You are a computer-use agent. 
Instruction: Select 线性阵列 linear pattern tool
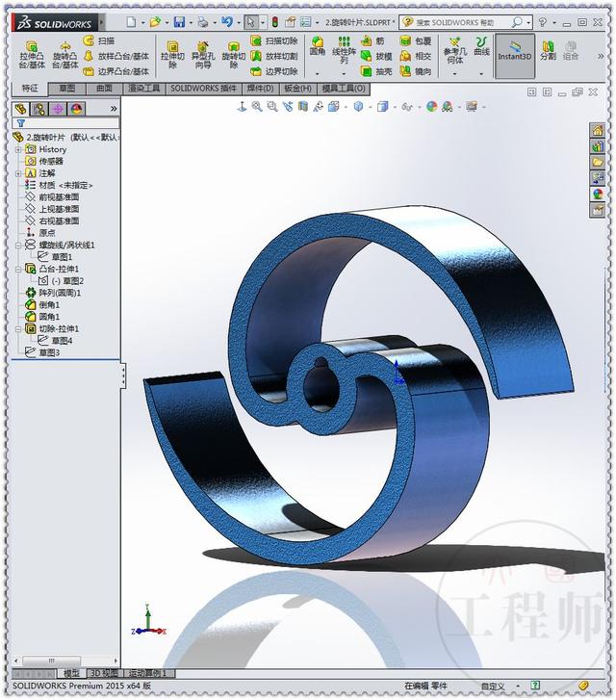[344, 49]
